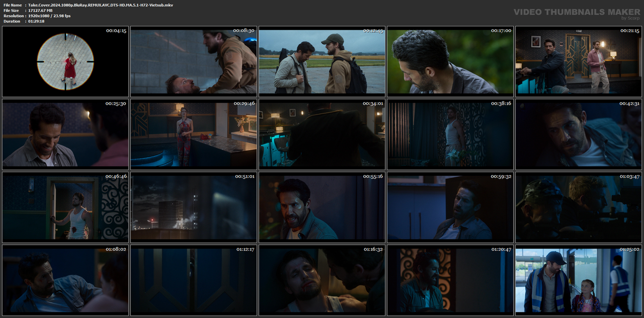Click the duration value 01:29:18

36,21
